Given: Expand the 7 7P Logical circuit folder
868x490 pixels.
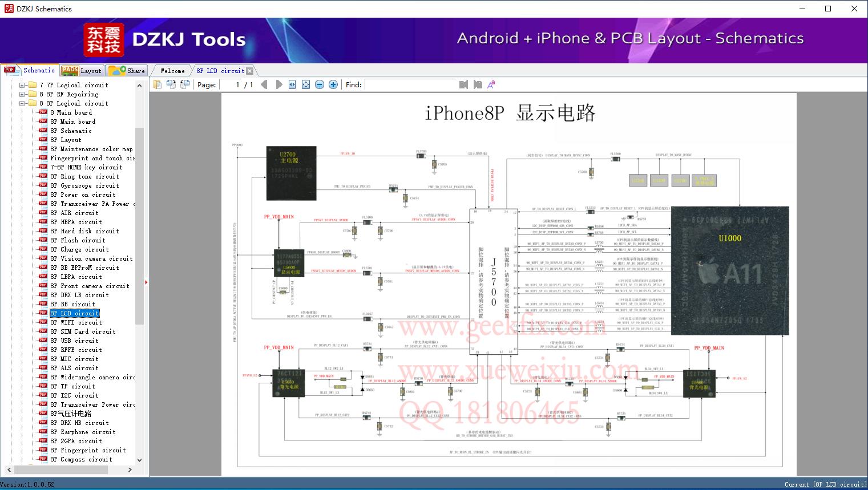Looking at the screenshot, I should (22, 85).
